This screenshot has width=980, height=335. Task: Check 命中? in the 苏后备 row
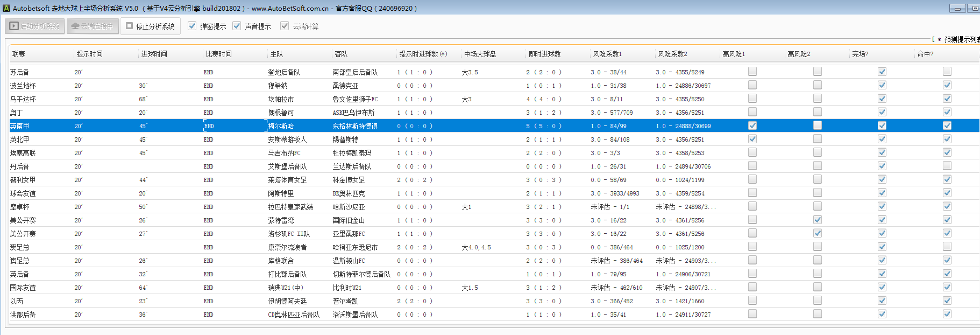click(x=947, y=72)
